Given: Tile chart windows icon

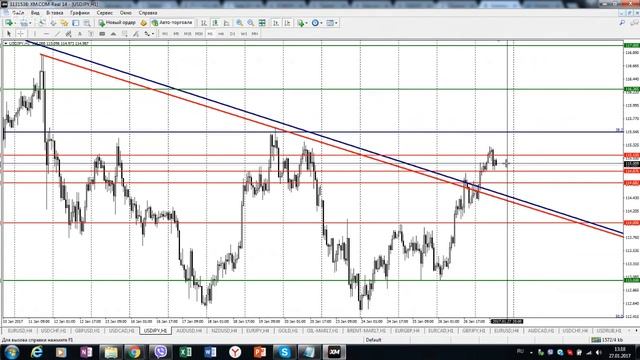Looking at the screenshot, I should 262,23.
